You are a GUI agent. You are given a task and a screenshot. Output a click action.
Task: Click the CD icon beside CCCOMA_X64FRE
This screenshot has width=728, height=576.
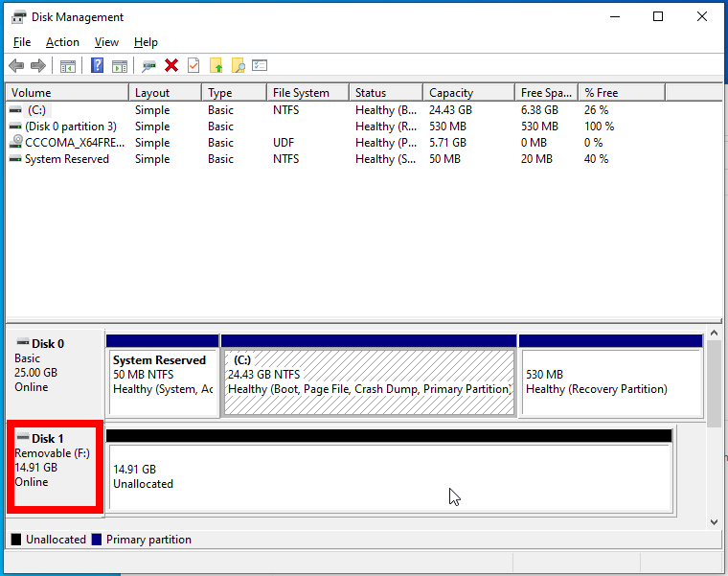15,142
